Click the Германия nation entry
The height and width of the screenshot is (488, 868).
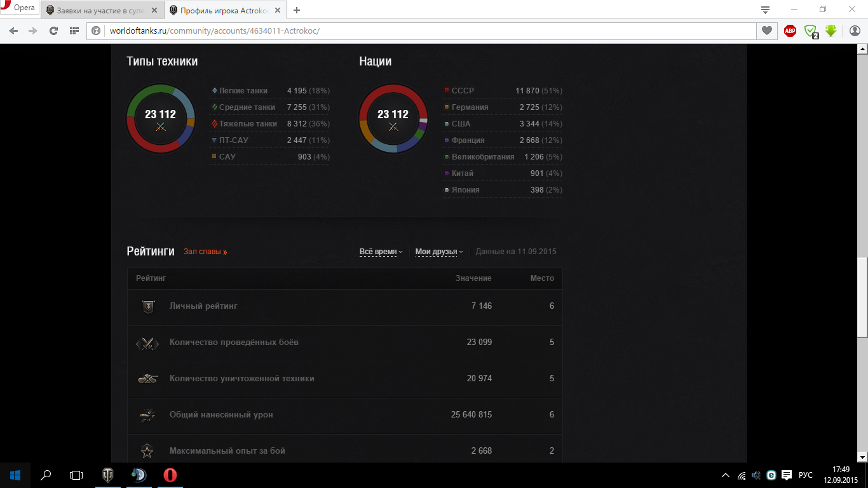503,107
